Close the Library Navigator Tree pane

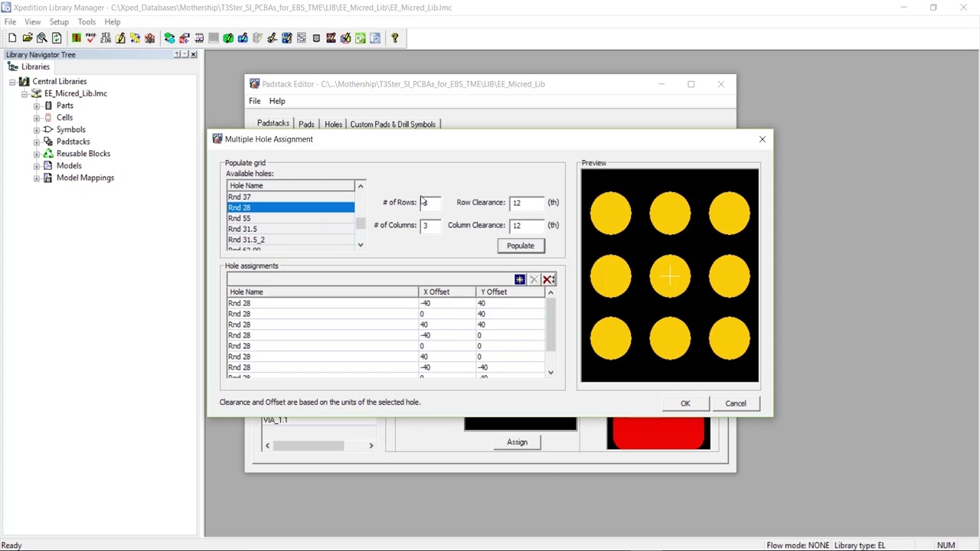tap(193, 54)
